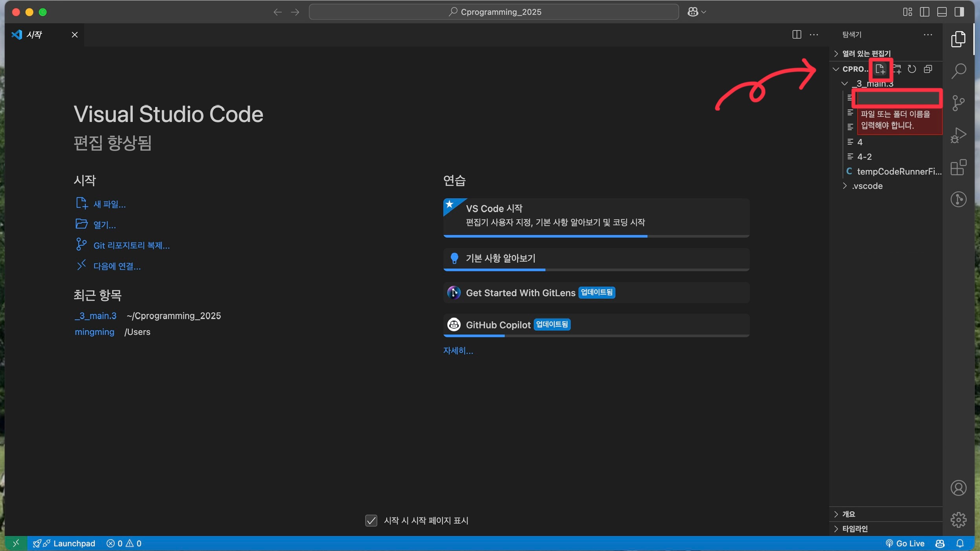The image size is (980, 551).
Task: Click '자세히...' more walkthroughs link
Action: click(458, 350)
